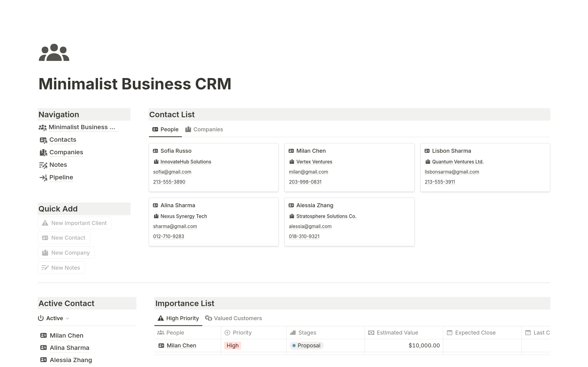Click the New Company quick add icon

click(45, 253)
